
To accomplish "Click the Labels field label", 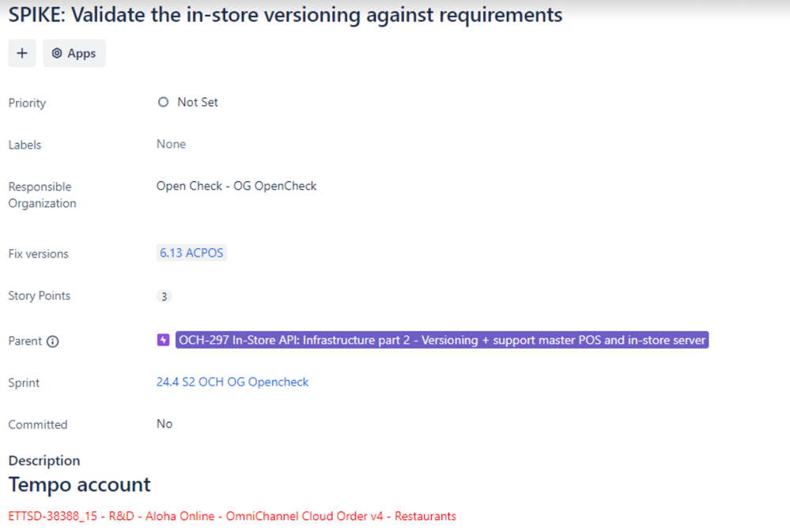I will point(25,145).
